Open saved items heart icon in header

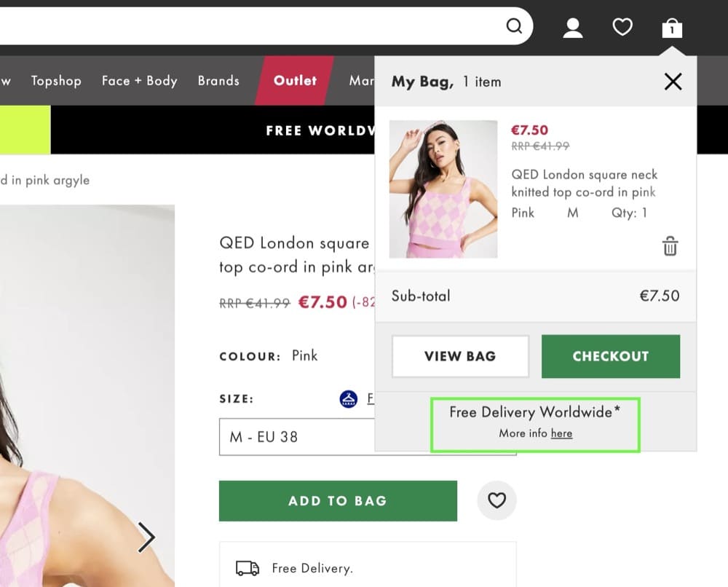pos(622,28)
